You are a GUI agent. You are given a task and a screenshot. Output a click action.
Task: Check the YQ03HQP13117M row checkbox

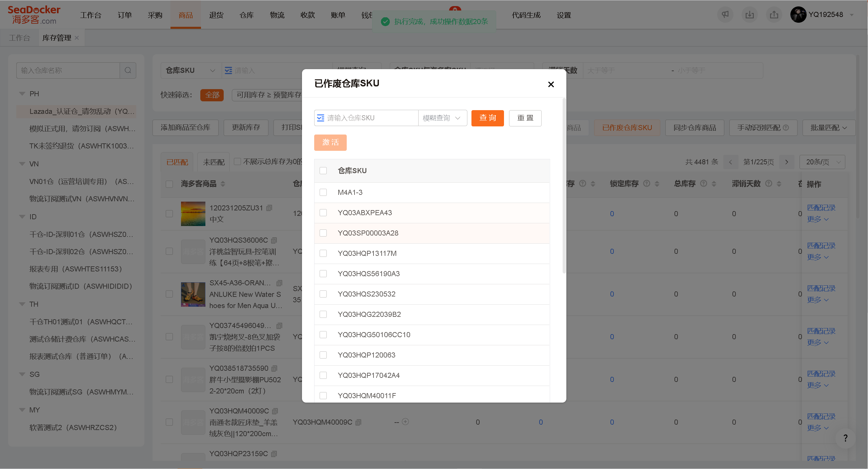pos(323,253)
